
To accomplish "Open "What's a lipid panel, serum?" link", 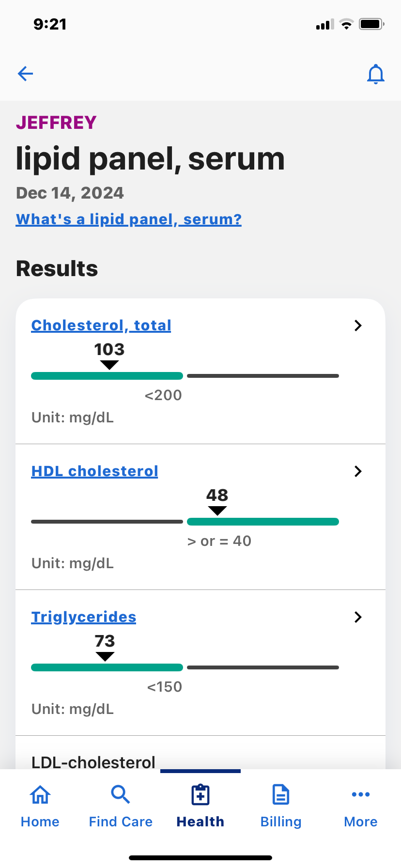I will pyautogui.click(x=128, y=219).
